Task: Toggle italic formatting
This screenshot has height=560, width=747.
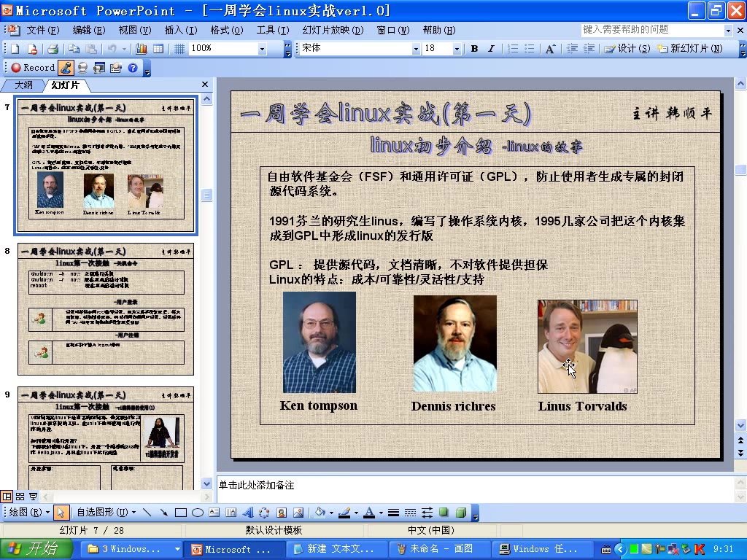Action: [491, 49]
